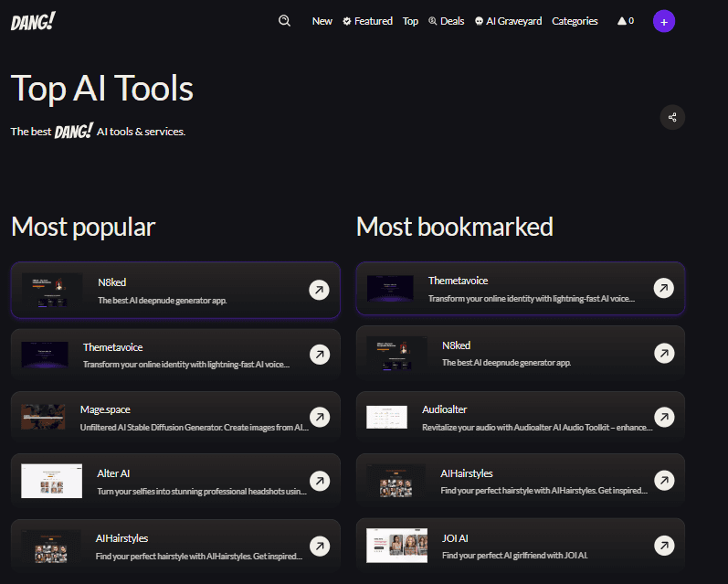Expand the Categories menu
728x584 pixels.
[x=575, y=21]
